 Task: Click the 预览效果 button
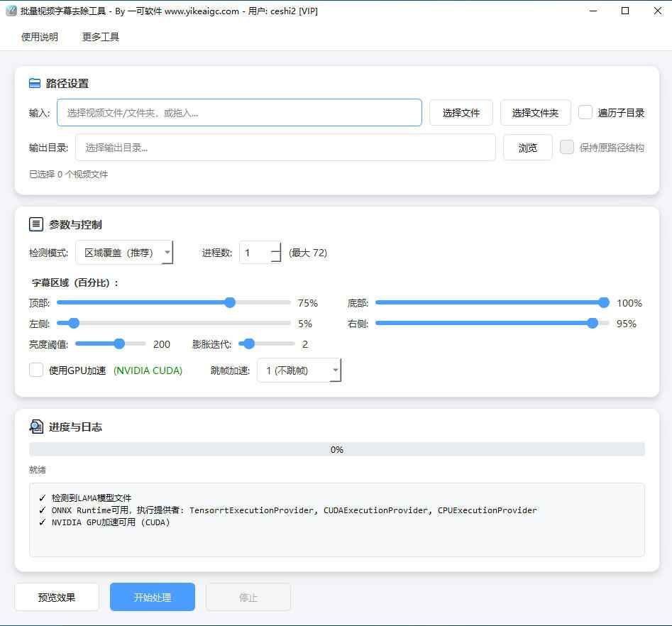pos(56,596)
